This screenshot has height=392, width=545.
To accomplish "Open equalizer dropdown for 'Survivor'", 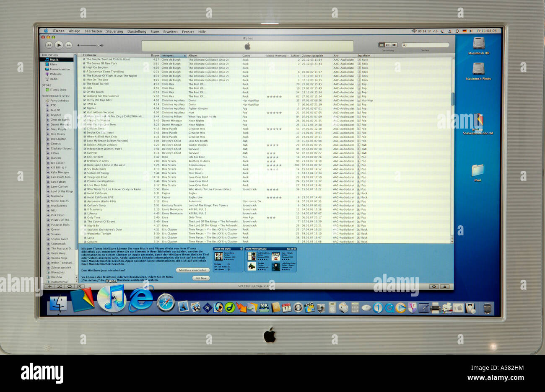I will (x=359, y=153).
